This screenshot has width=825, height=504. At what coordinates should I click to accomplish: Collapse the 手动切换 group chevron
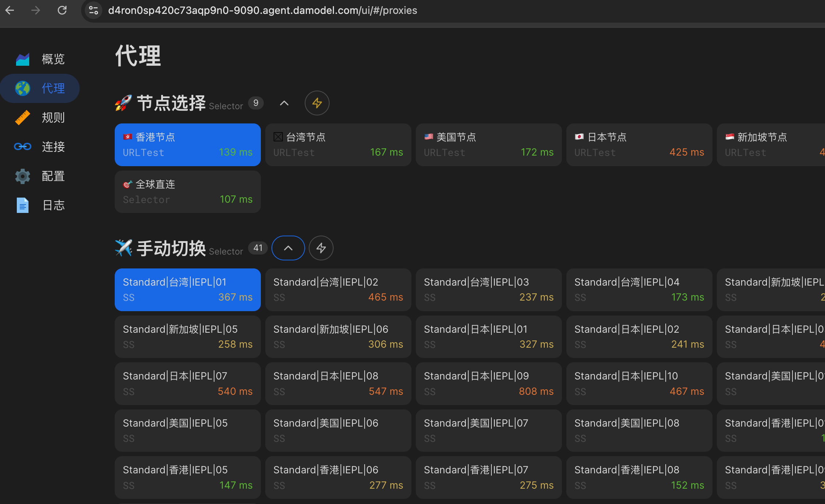point(288,248)
